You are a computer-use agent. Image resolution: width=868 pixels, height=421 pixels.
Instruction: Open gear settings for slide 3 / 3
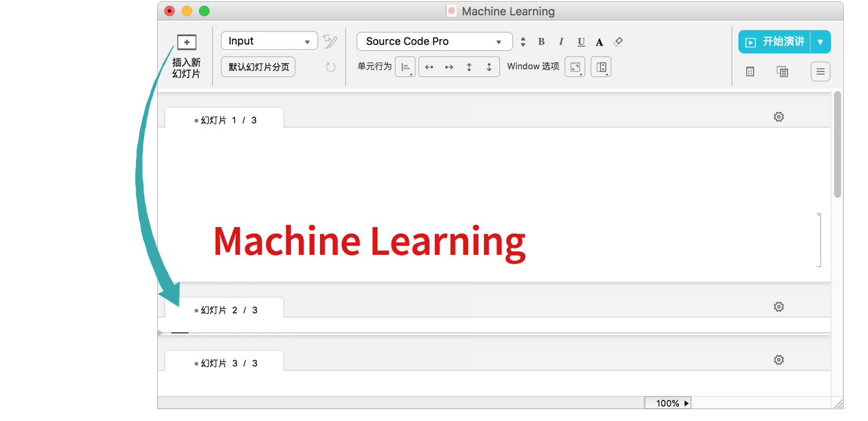pos(779,360)
